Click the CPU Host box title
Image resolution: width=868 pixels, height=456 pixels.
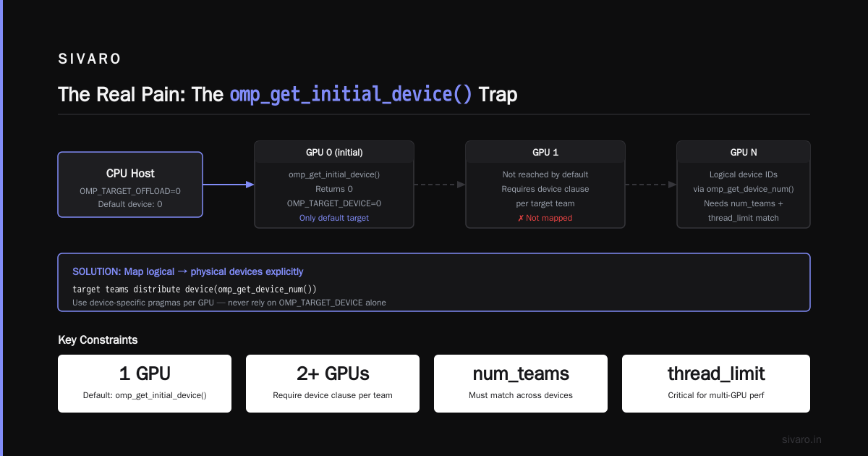coord(130,174)
